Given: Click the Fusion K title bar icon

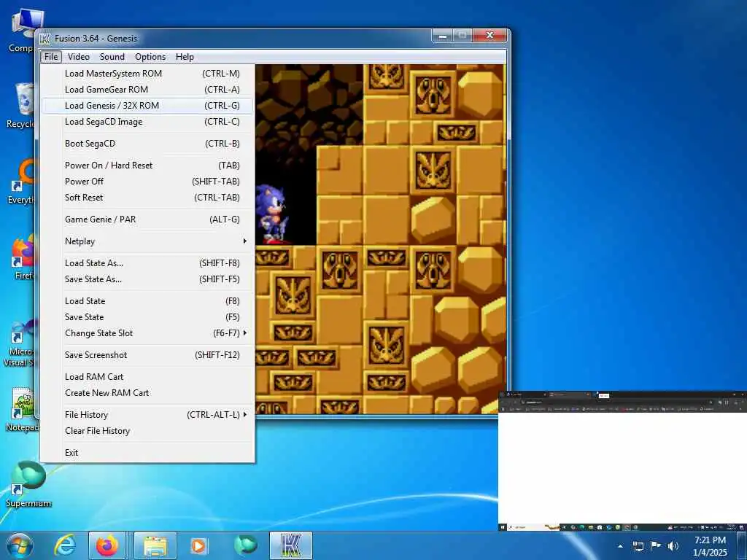Looking at the screenshot, I should point(45,39).
